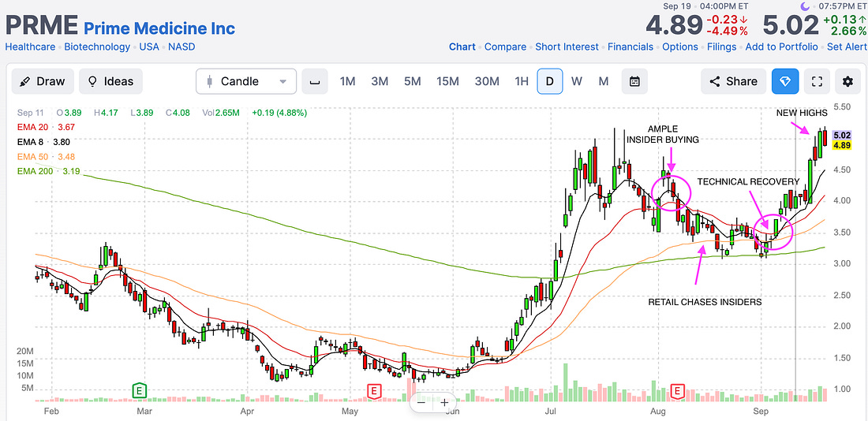Switch to monthly M timeframe

(x=604, y=81)
